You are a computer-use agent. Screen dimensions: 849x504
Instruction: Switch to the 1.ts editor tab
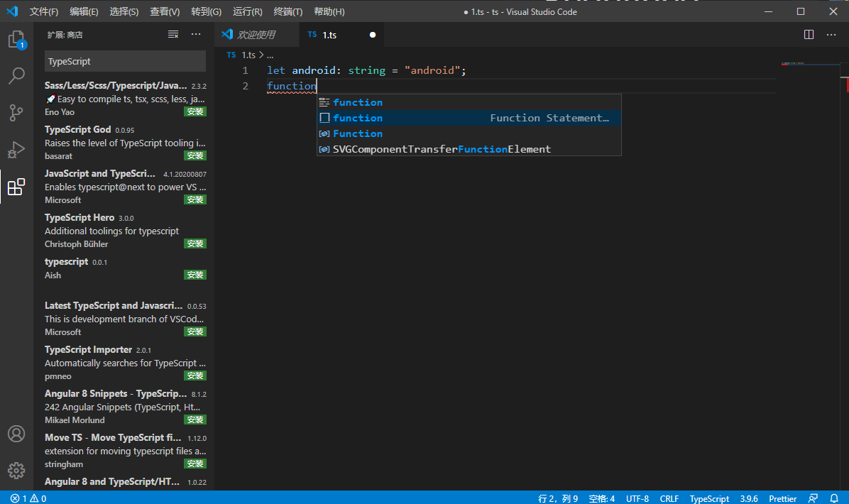341,35
